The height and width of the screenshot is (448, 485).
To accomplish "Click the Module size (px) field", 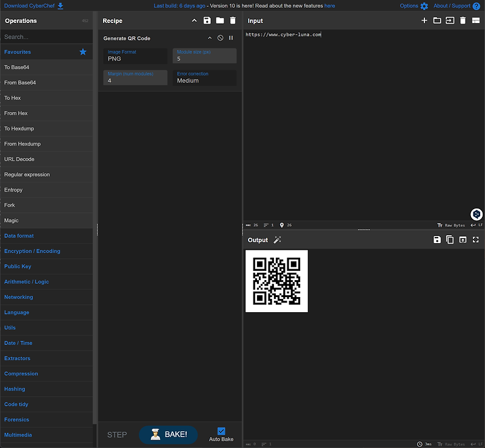I will 204,56.
